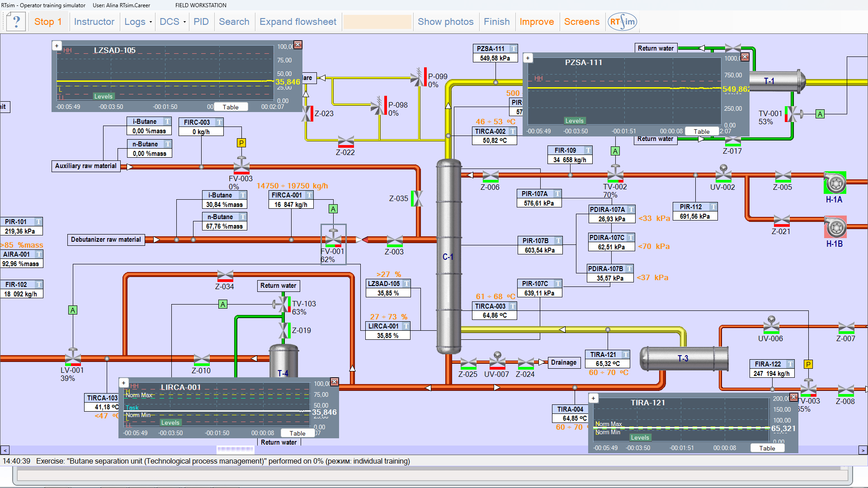Open the DCS dropdown menu
The height and width of the screenshot is (488, 868).
pos(173,22)
